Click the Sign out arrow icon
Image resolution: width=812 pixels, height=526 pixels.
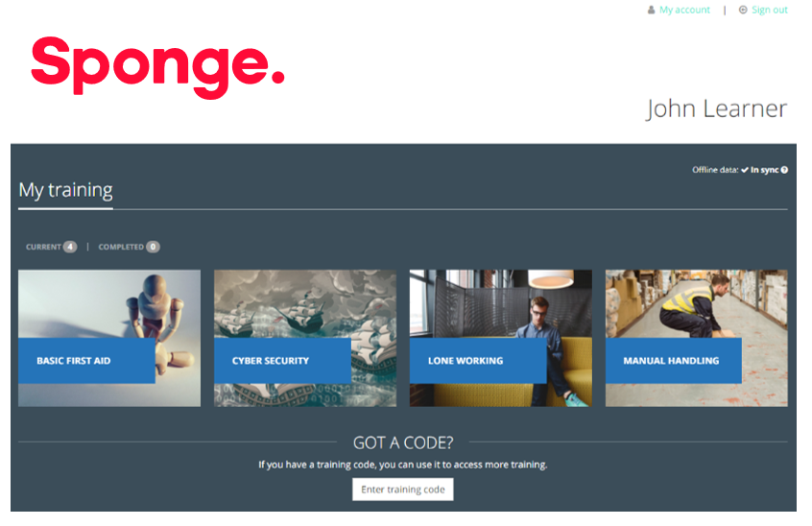(743, 10)
